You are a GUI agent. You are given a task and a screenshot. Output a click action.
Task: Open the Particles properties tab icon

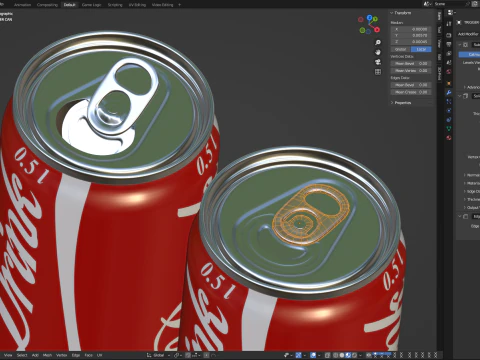tap(449, 101)
